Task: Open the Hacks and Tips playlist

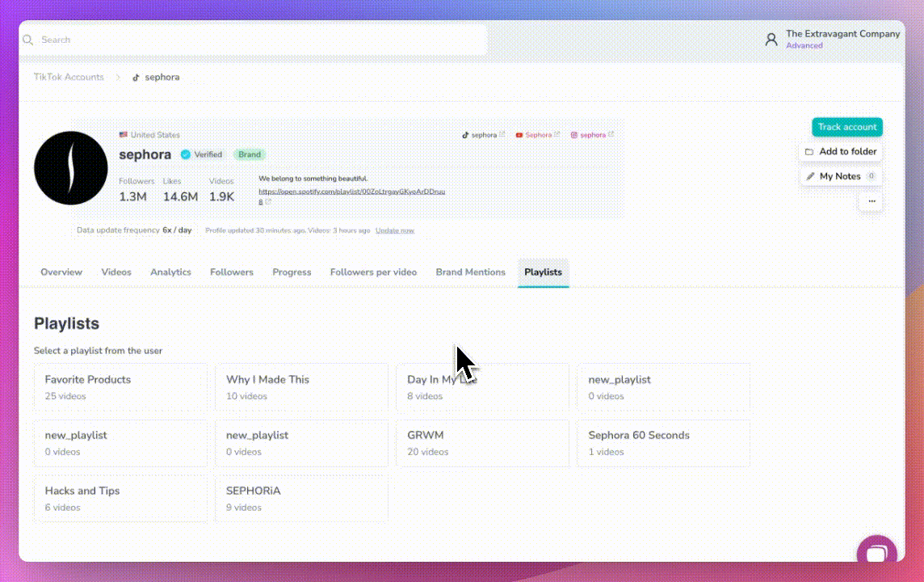Action: (120, 498)
